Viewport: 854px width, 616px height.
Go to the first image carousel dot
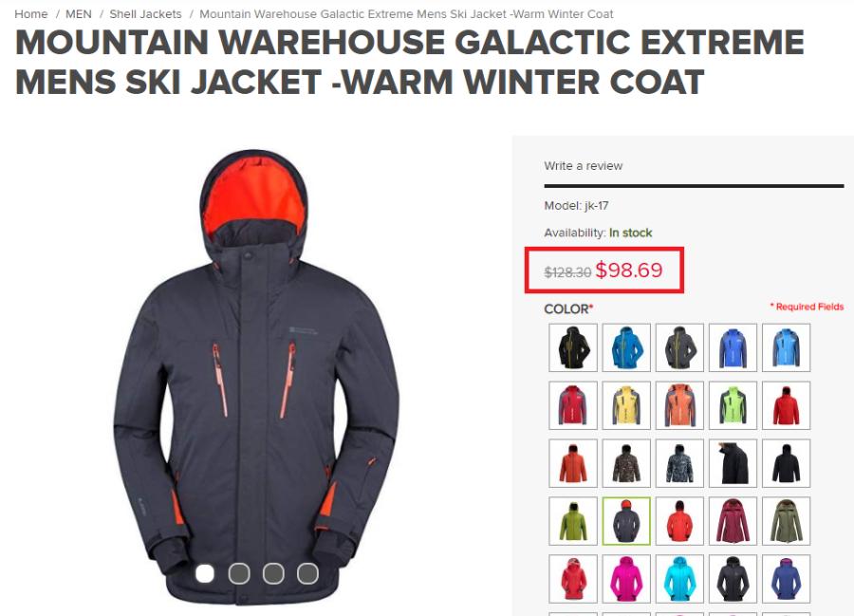tap(205, 573)
